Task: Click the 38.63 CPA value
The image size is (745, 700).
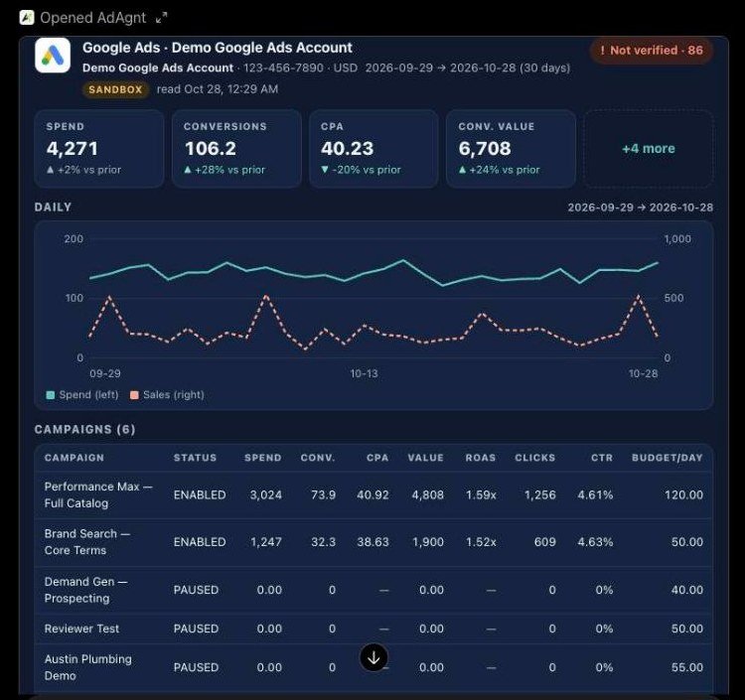Action: [x=372, y=542]
